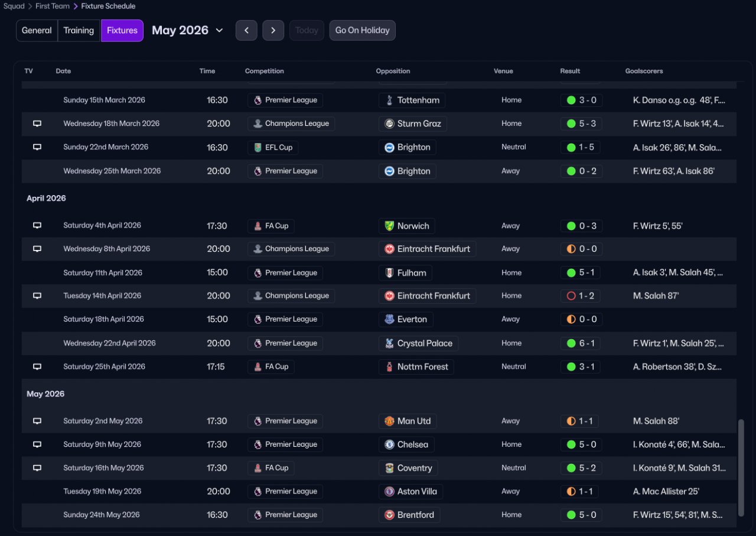Click the Time column header
The height and width of the screenshot is (536, 756).
[x=207, y=71]
